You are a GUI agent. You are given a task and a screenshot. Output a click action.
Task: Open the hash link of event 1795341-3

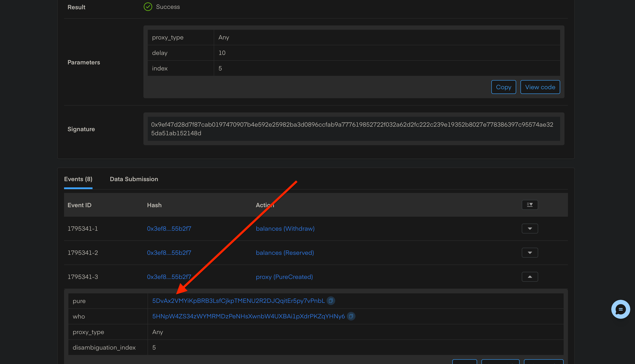tap(169, 277)
